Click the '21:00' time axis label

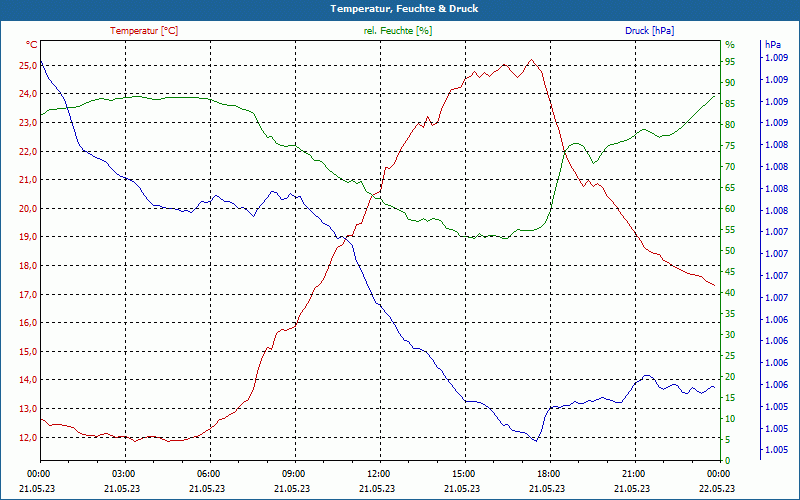click(633, 473)
